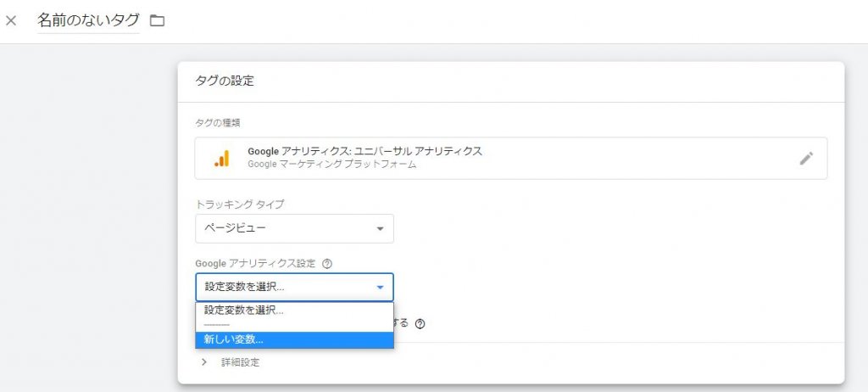Open the トラッキング タイプ dropdown ページビュー
The image size is (868, 392).
coord(294,228)
